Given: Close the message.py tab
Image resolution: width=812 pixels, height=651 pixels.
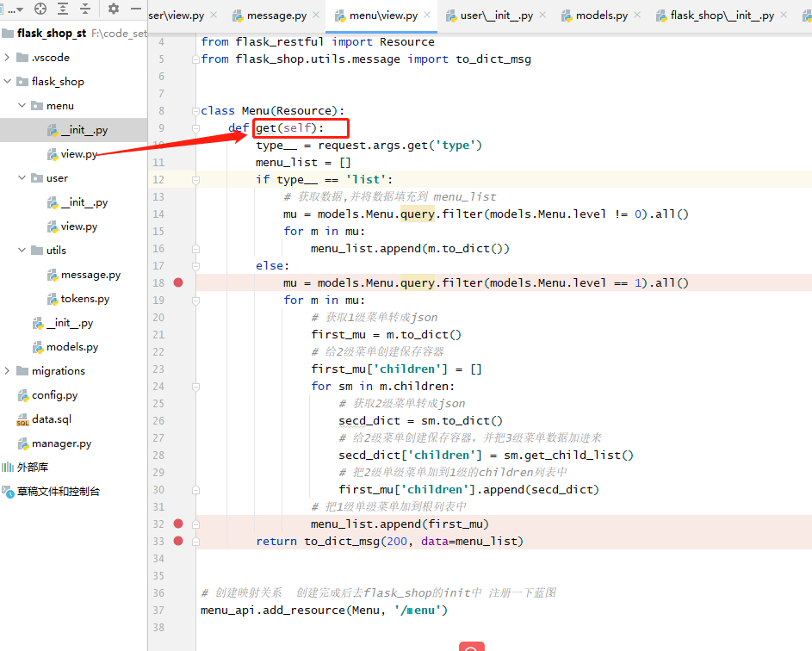Looking at the screenshot, I should (x=316, y=15).
